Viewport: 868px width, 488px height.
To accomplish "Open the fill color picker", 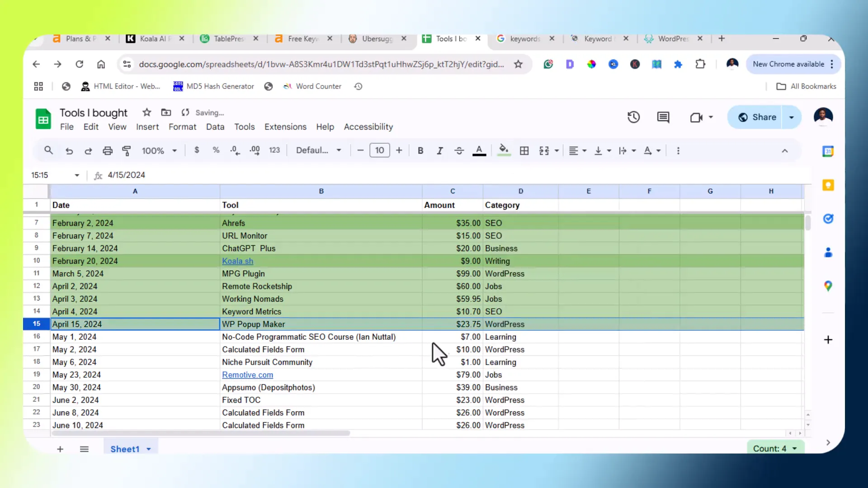I will [504, 150].
